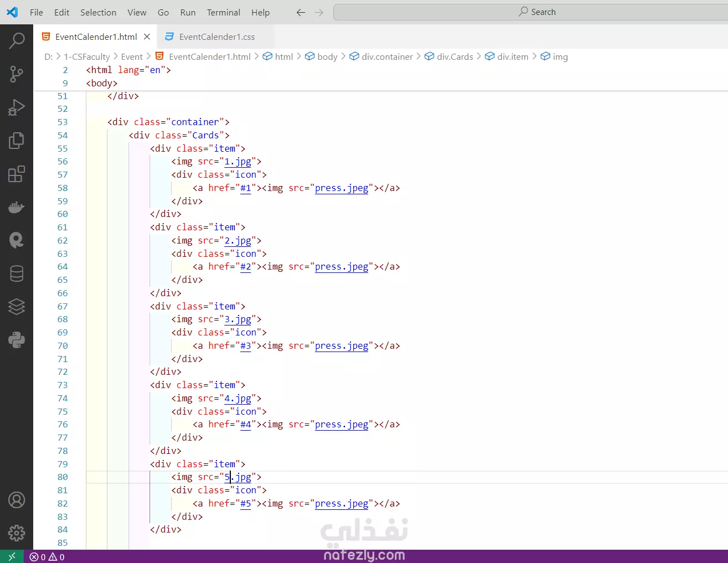Open the Explorer files view
728x563 pixels.
point(17,141)
